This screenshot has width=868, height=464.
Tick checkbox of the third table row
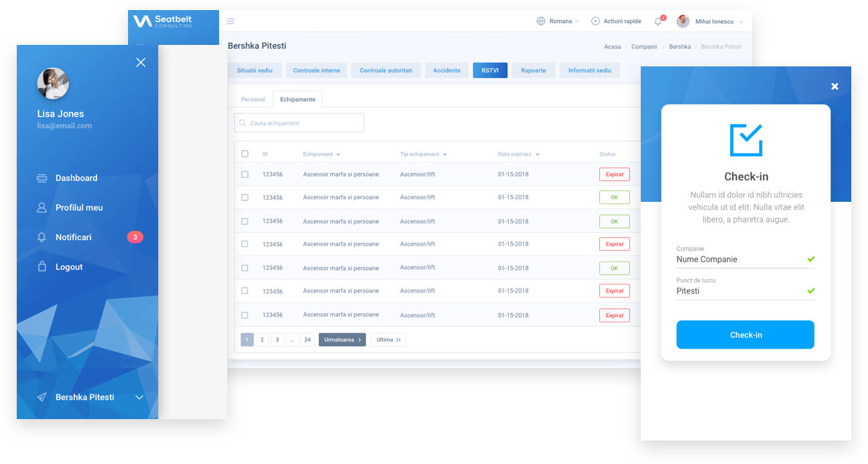point(245,221)
